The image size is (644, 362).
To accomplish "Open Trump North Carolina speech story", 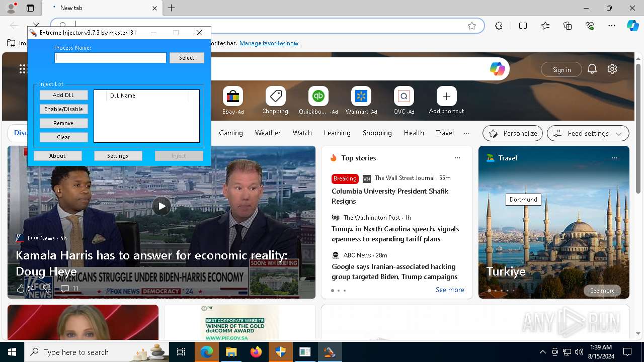I will pos(395,234).
